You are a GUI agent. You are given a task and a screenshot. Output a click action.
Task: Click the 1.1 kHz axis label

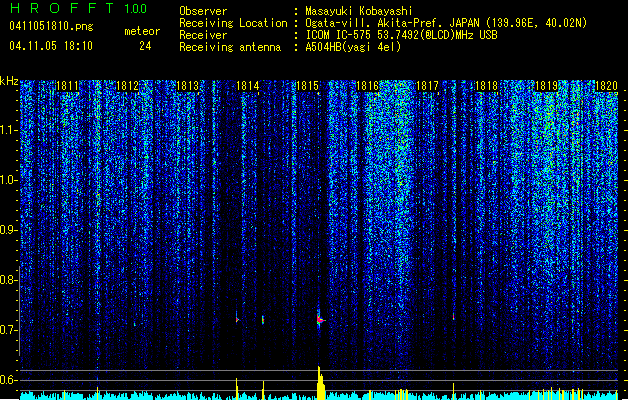click(9, 130)
